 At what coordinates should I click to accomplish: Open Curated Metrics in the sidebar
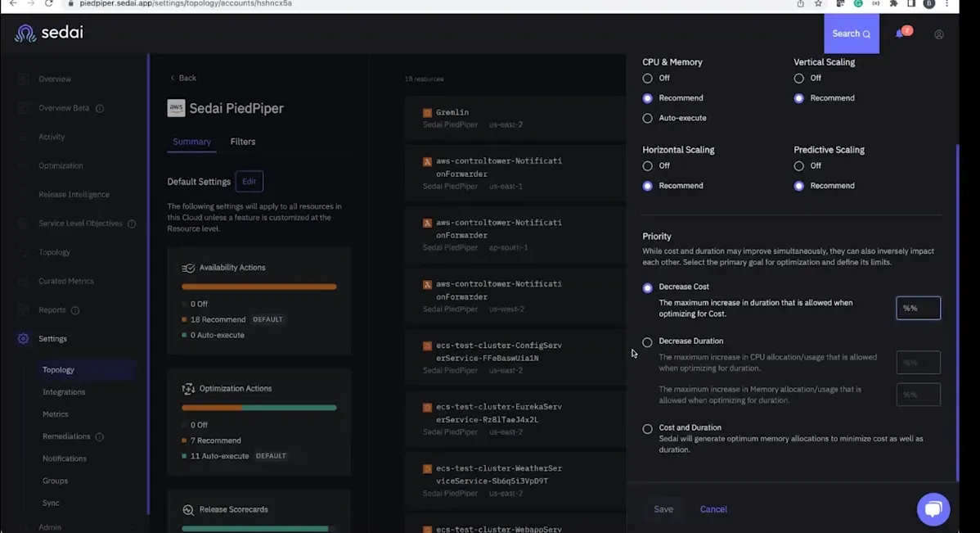pyautogui.click(x=65, y=282)
